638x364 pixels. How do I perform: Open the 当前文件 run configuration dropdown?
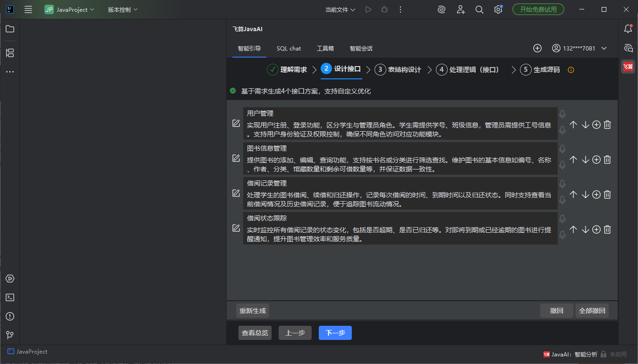tap(340, 9)
